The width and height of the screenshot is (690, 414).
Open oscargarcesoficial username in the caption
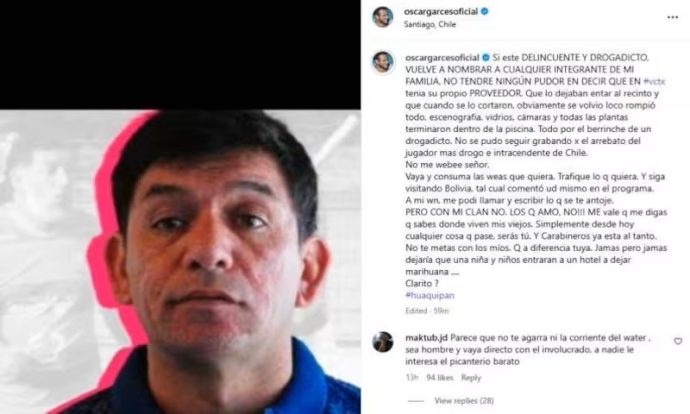[x=442, y=58]
